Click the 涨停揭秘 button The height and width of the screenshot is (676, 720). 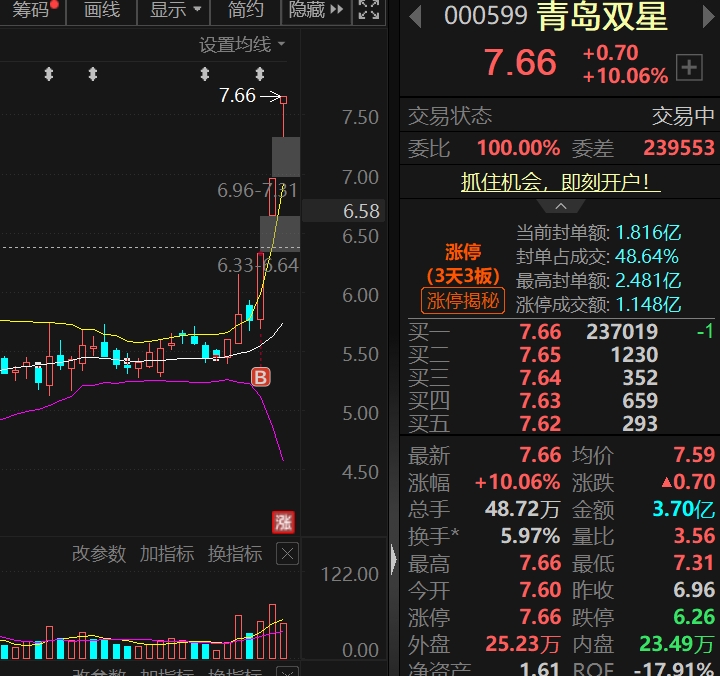click(x=463, y=301)
